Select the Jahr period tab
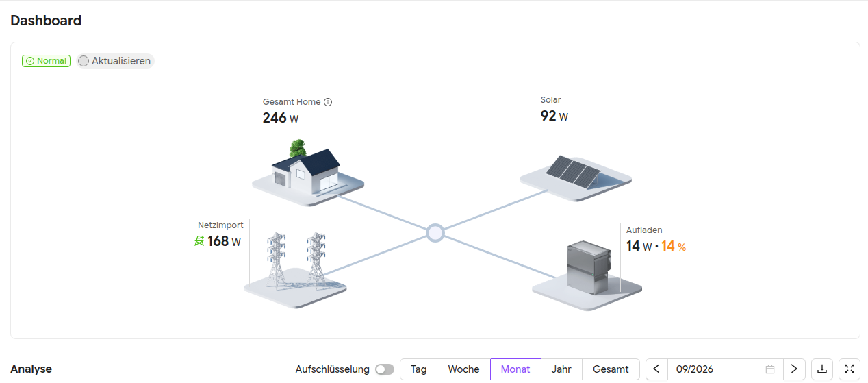 (561, 369)
